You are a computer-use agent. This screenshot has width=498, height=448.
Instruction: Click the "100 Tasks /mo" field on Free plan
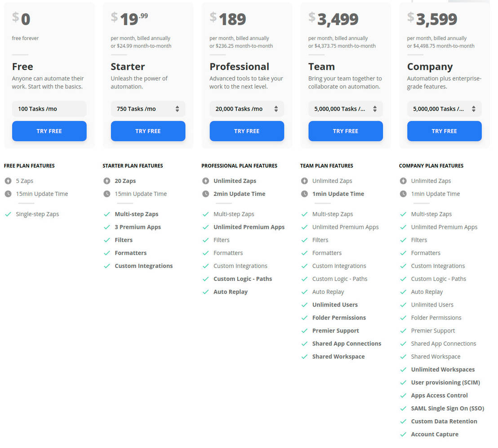click(x=49, y=108)
